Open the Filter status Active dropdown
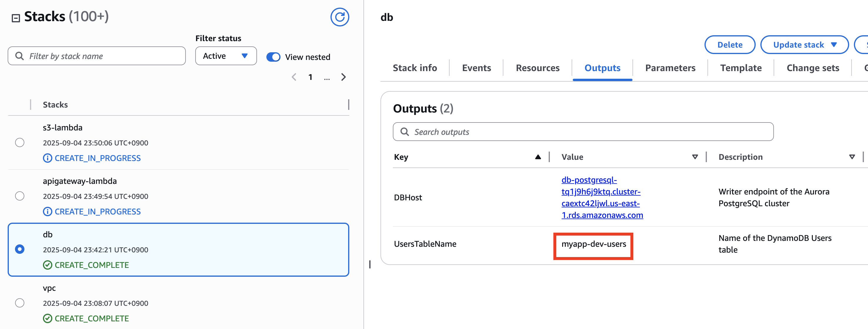Viewport: 868px width, 329px height. click(x=226, y=56)
